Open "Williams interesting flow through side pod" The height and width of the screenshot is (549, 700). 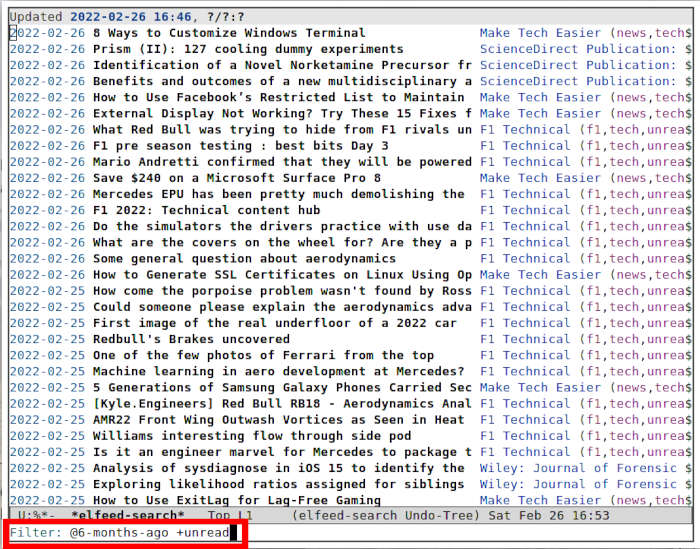252,436
